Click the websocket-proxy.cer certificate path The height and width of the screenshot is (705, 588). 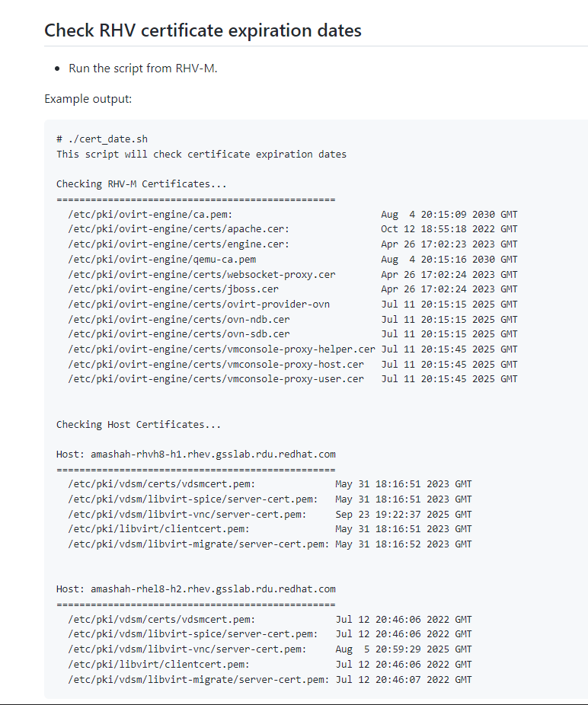201,274
